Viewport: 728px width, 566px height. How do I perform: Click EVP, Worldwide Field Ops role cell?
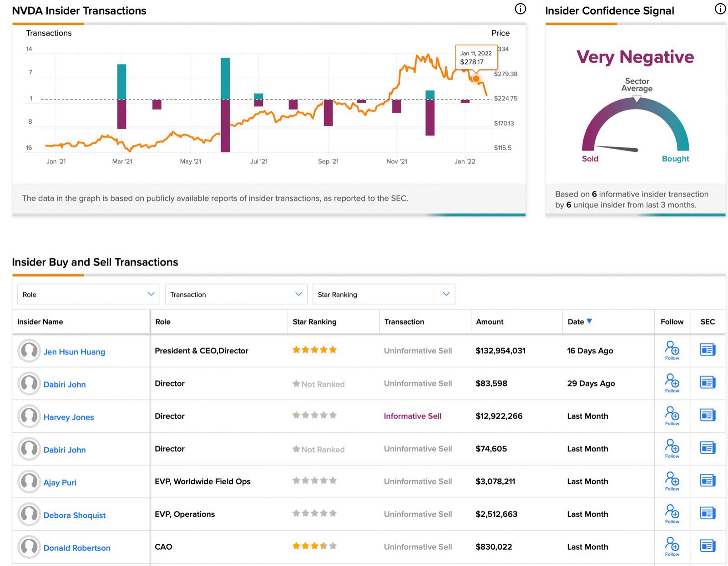pyautogui.click(x=202, y=481)
